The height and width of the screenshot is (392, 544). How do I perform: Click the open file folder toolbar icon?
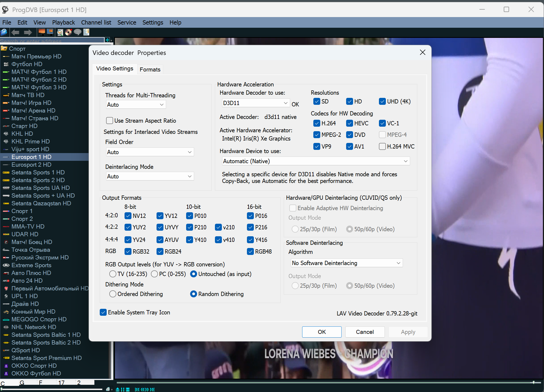pos(4,33)
